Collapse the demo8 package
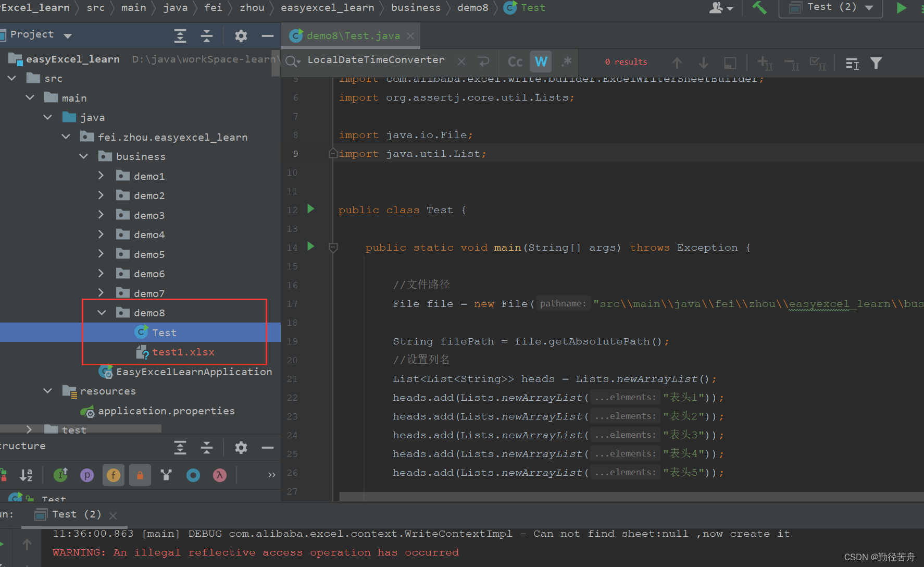This screenshot has width=924, height=567. click(102, 313)
